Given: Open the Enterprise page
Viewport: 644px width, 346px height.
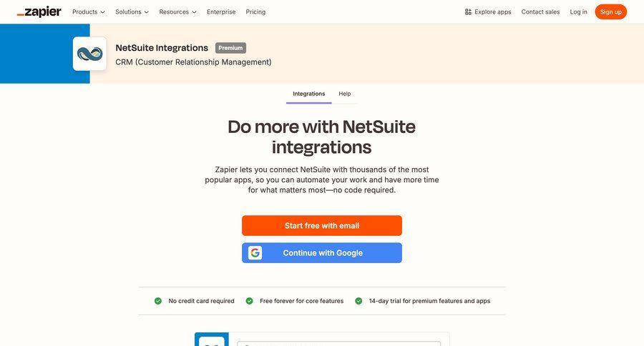Looking at the screenshot, I should tap(221, 12).
